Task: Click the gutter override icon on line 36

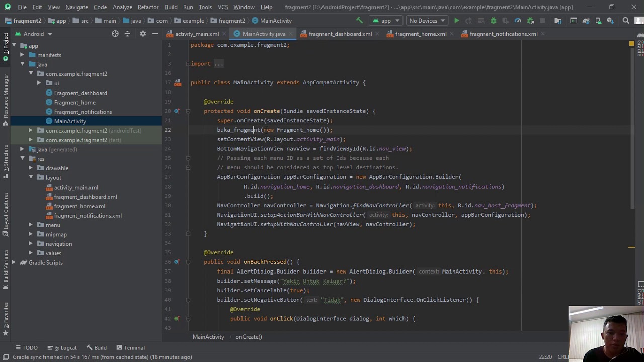Action: (x=177, y=262)
